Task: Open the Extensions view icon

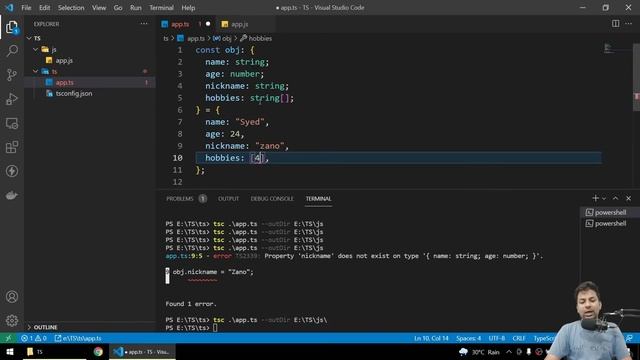Action: click(x=12, y=147)
